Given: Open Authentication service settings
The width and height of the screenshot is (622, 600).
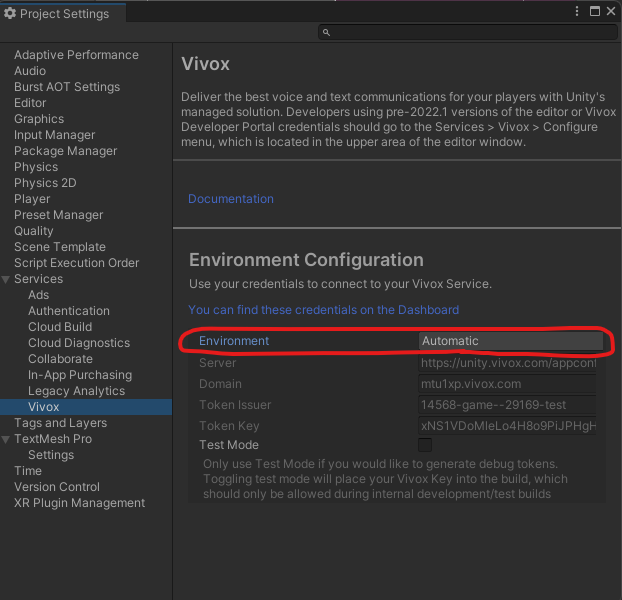Looking at the screenshot, I should click(x=69, y=311).
